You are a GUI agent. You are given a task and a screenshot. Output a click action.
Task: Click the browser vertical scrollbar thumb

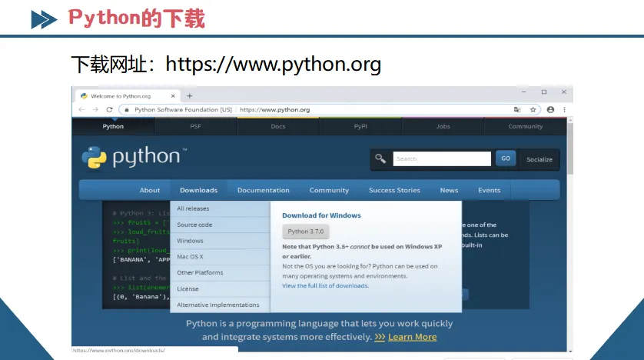click(x=570, y=148)
